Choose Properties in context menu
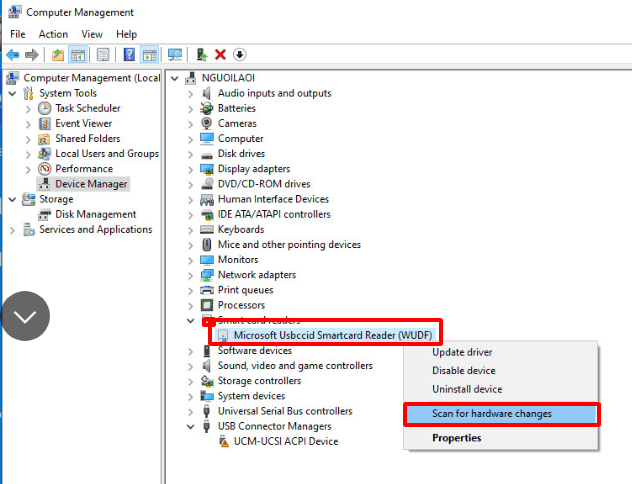Image resolution: width=632 pixels, height=484 pixels. [457, 438]
